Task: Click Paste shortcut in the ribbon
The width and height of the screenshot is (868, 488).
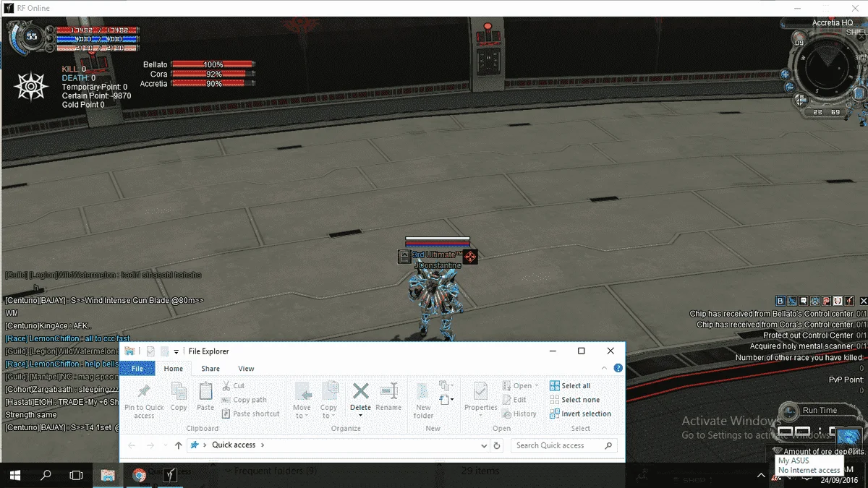Action: [250, 414]
